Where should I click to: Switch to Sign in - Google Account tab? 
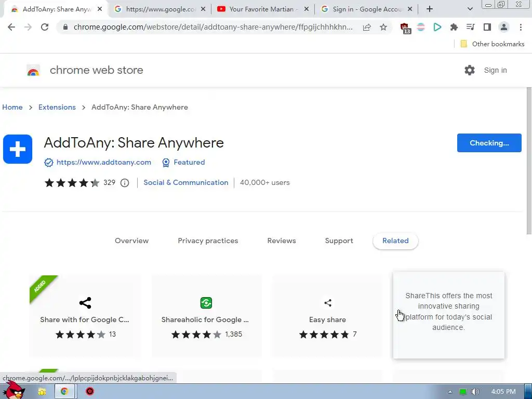click(x=366, y=9)
